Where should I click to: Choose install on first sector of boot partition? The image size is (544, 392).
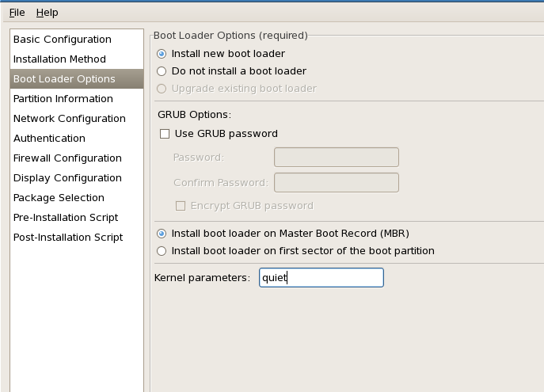(162, 251)
